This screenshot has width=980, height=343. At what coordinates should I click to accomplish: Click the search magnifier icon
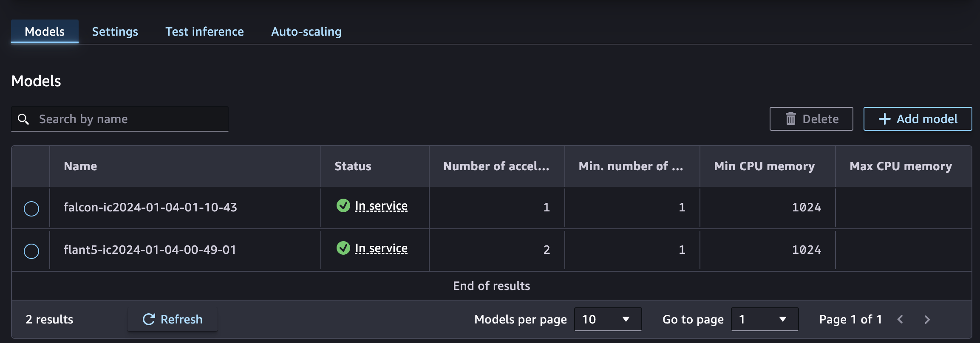[x=23, y=119]
